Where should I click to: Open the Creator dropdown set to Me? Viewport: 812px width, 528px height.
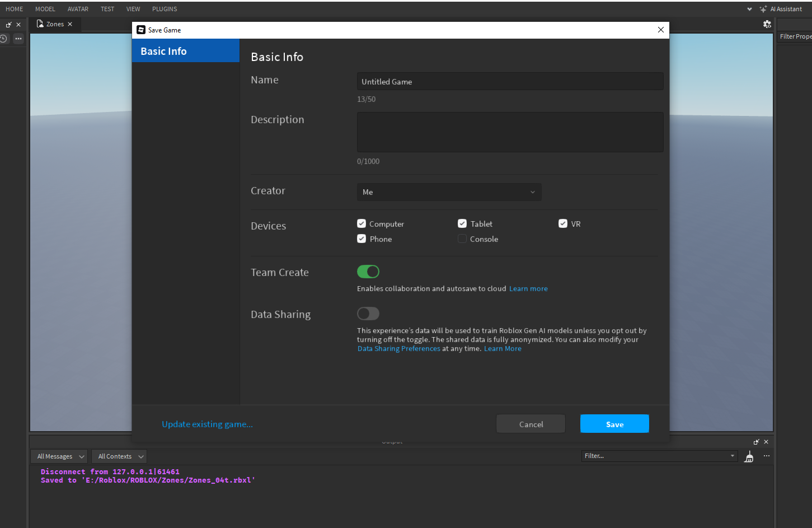coord(449,192)
